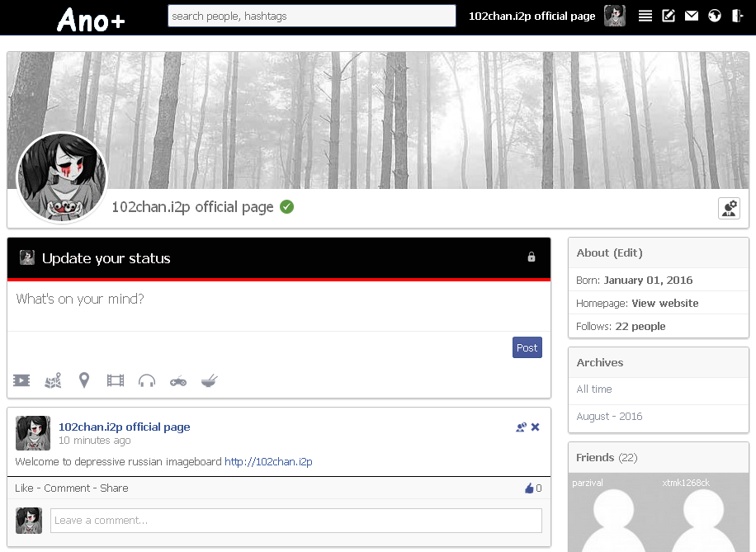This screenshot has width=756, height=552.
Task: Select the profile name beside the verified badge
Action: tap(193, 207)
